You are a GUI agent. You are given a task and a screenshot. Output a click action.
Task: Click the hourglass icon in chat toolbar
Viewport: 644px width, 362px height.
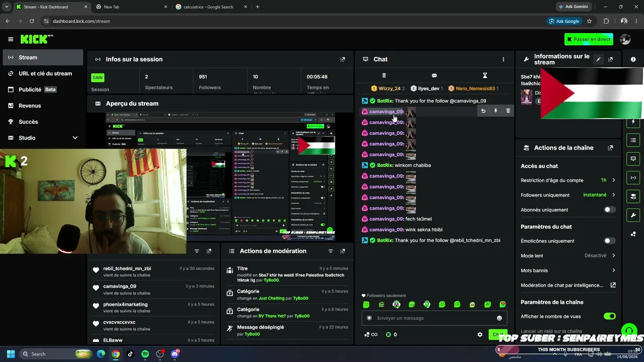coord(485,76)
